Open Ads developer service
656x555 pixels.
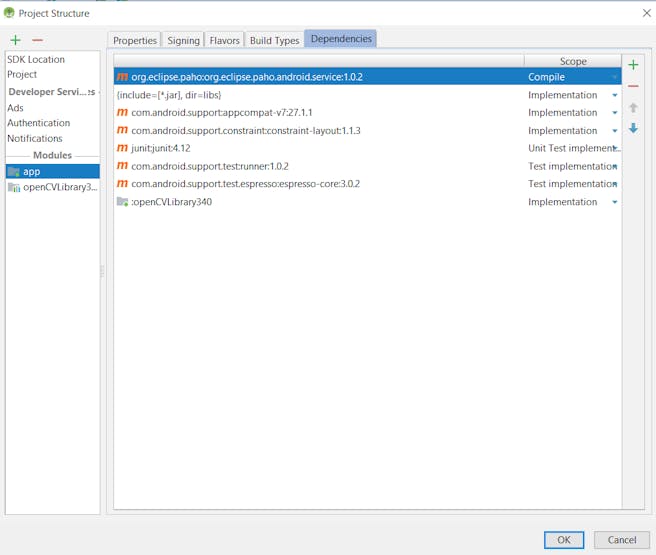[15, 107]
